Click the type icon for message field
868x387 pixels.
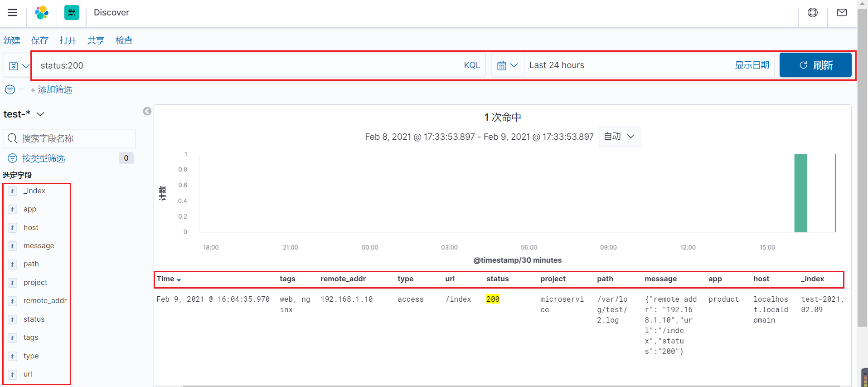pyautogui.click(x=13, y=246)
